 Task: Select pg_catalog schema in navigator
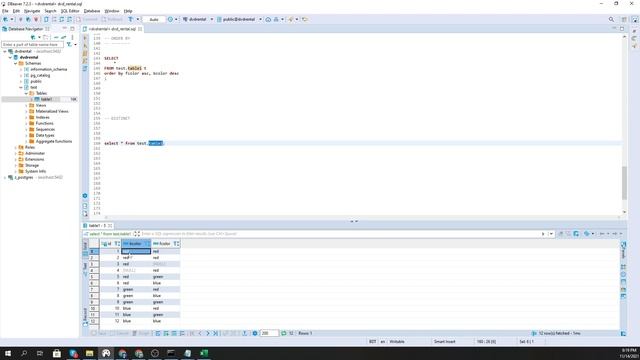click(40, 76)
